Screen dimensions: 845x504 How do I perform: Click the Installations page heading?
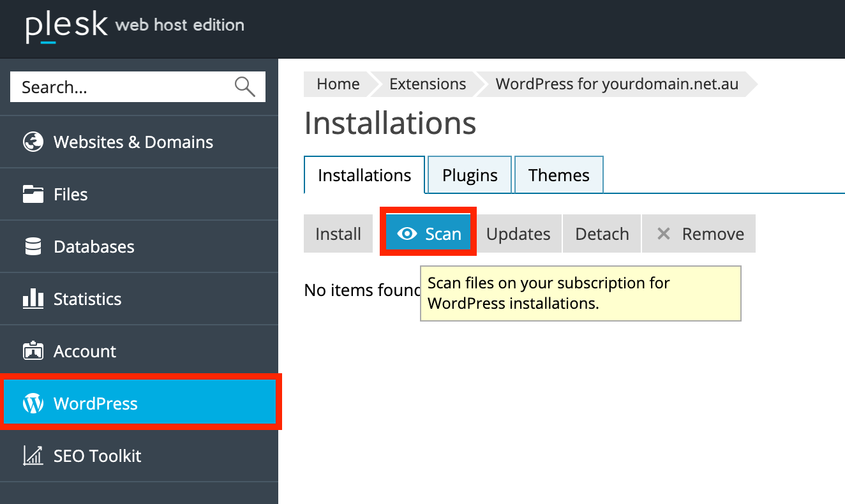390,123
